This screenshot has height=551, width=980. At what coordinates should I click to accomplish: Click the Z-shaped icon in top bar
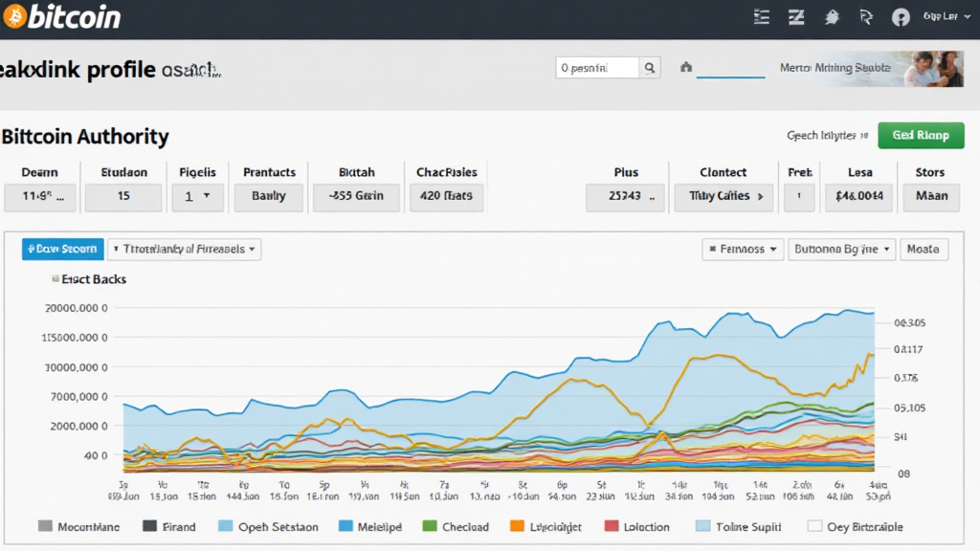tap(795, 17)
